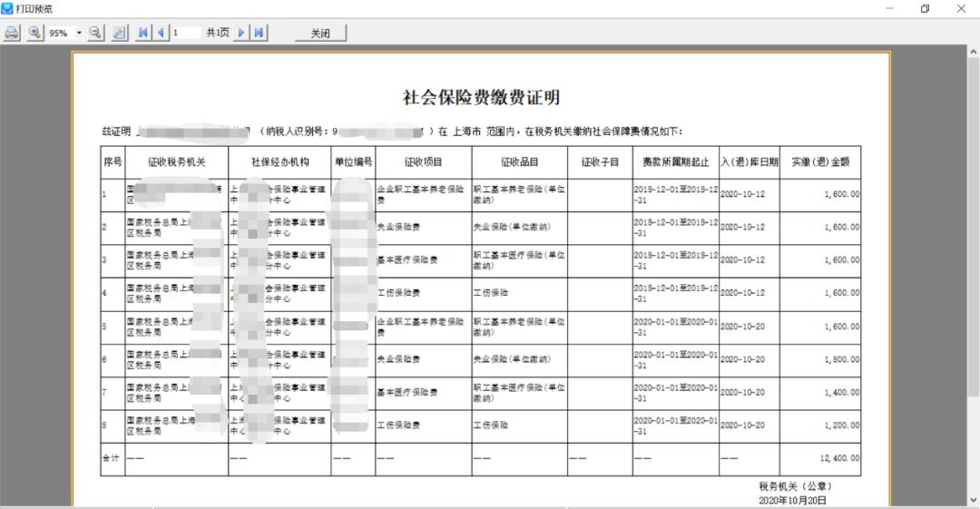Go to the first page

click(143, 33)
